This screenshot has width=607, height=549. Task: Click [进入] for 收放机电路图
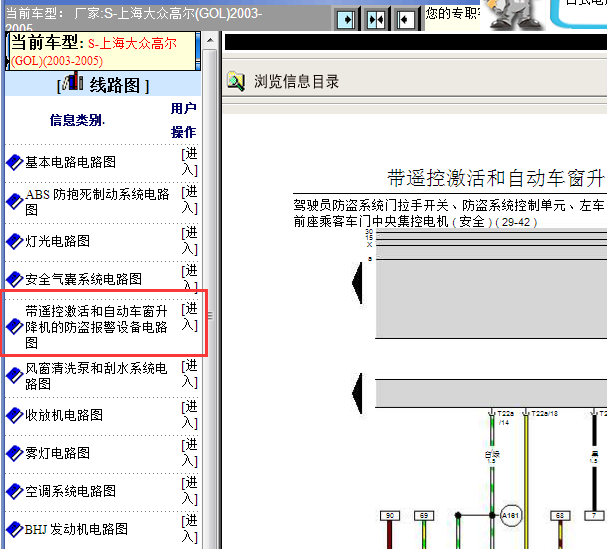pyautogui.click(x=190, y=415)
